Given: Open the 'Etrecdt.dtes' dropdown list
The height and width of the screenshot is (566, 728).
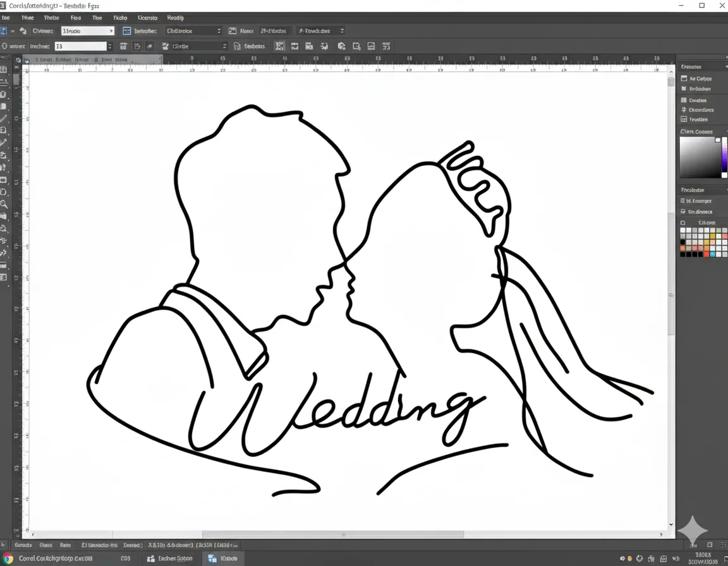Looking at the screenshot, I should point(321,31).
